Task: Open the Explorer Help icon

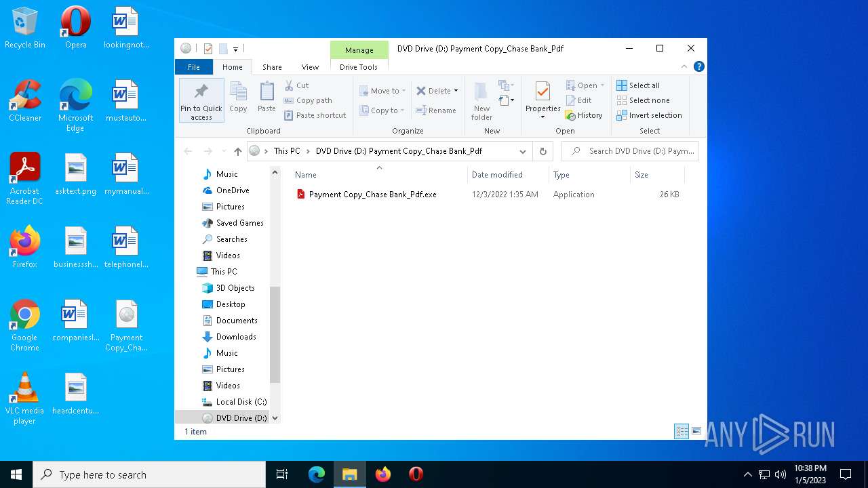Action: 699,66
